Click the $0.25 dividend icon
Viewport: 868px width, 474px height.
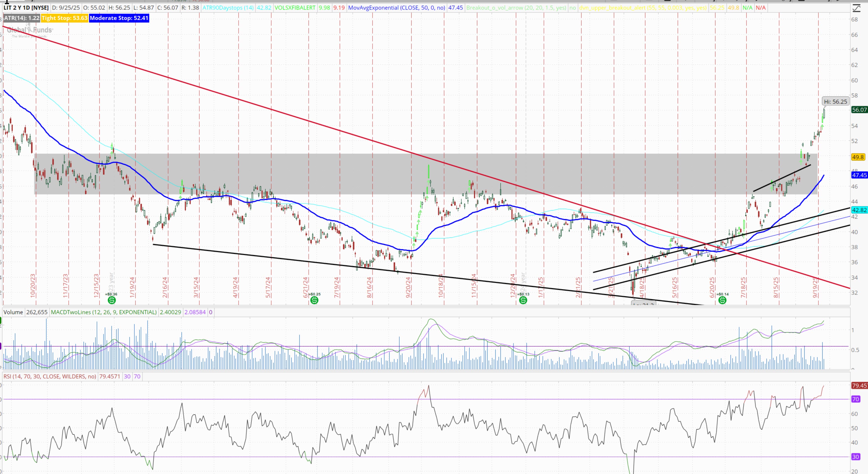[314, 300]
